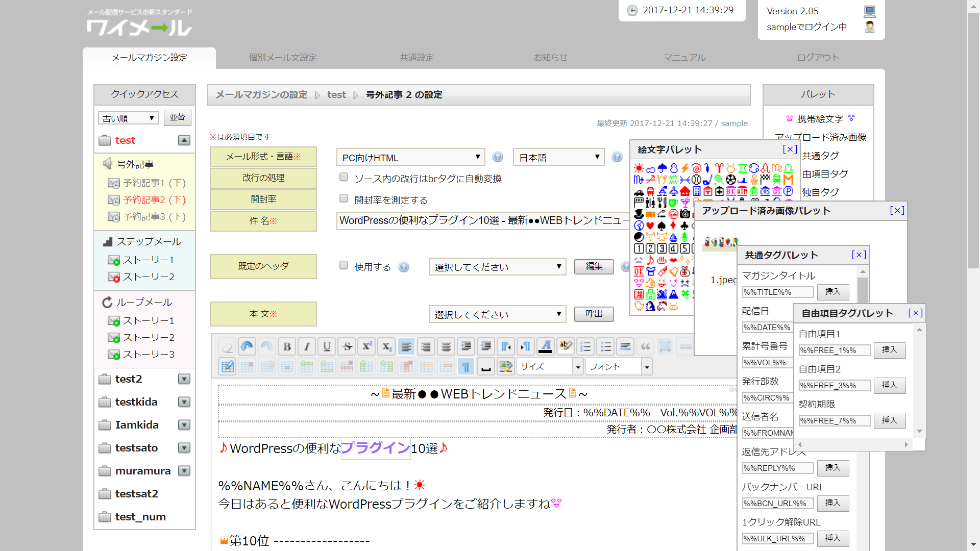Apply italic formatting in the editor
The image size is (980, 551).
pyautogui.click(x=307, y=346)
